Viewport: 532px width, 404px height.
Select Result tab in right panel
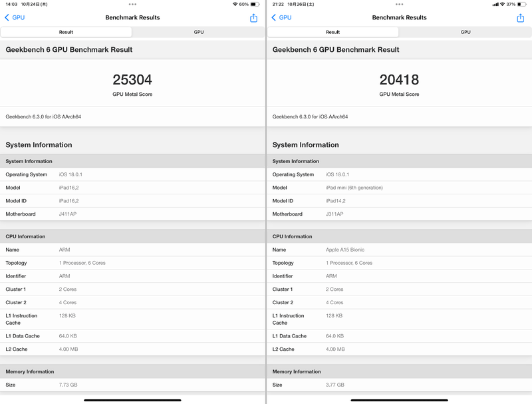click(333, 32)
